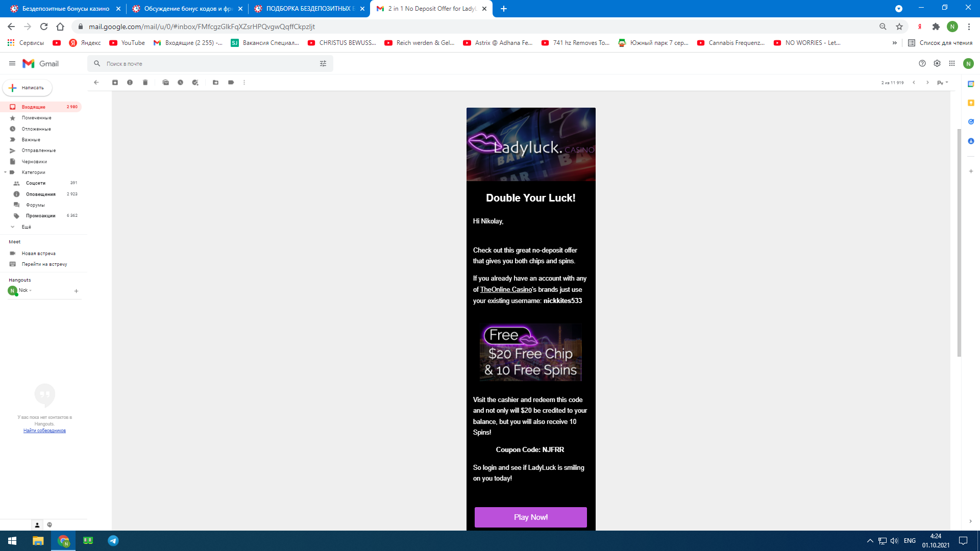Go back to the inbox list
Screen dimensions: 980x551
click(x=96, y=83)
